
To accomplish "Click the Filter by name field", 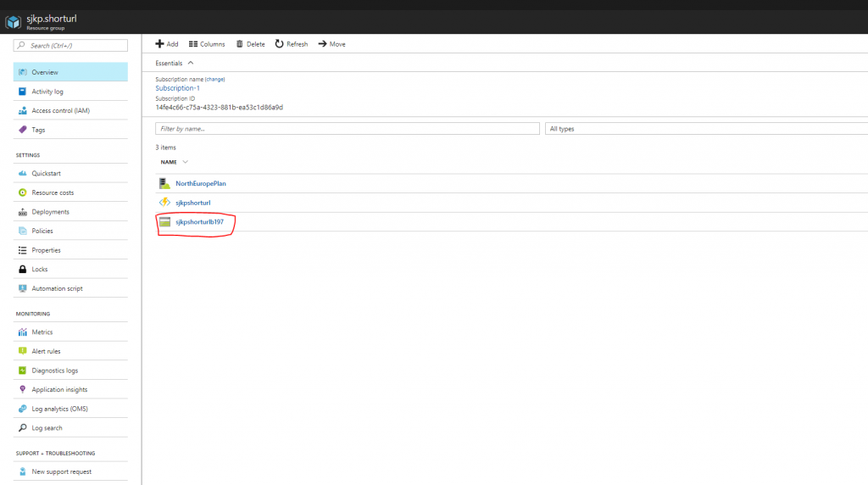I will 347,129.
